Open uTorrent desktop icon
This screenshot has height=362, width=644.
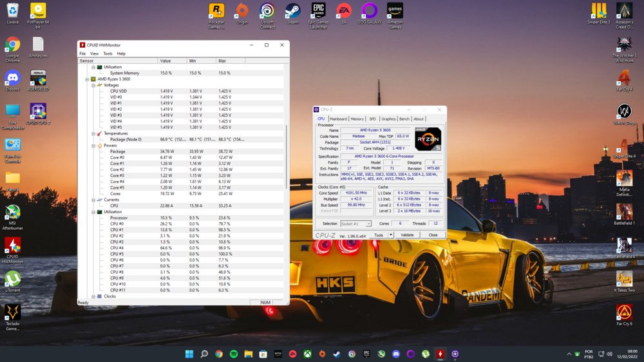click(12, 280)
